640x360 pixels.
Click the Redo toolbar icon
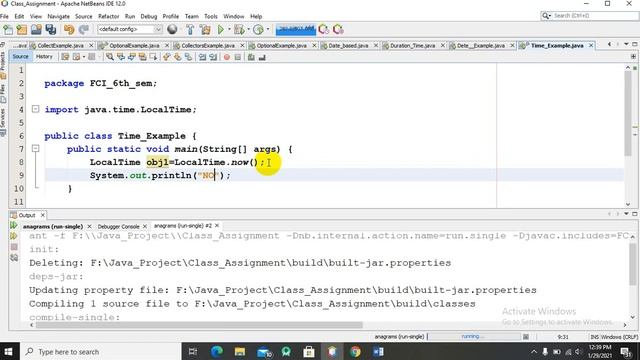coord(84,29)
